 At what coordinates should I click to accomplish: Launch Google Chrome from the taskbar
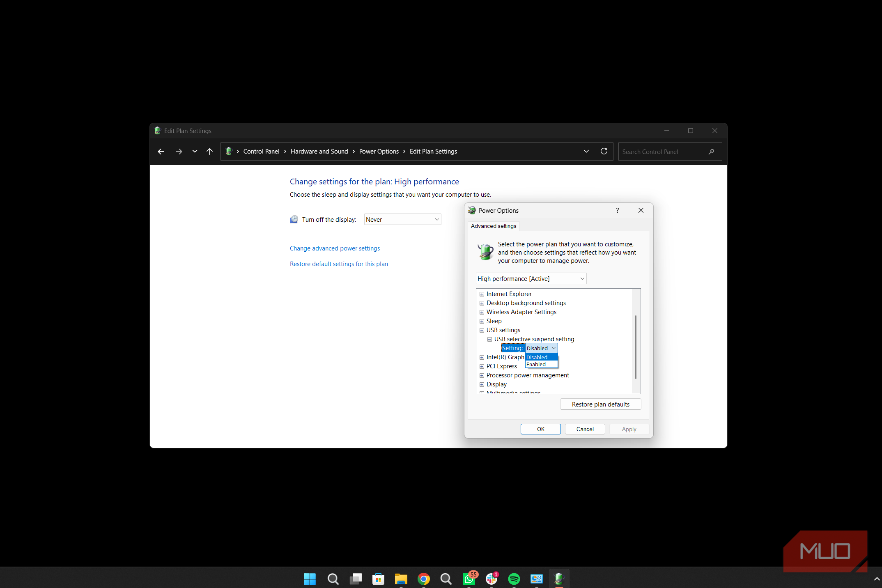pos(423,579)
